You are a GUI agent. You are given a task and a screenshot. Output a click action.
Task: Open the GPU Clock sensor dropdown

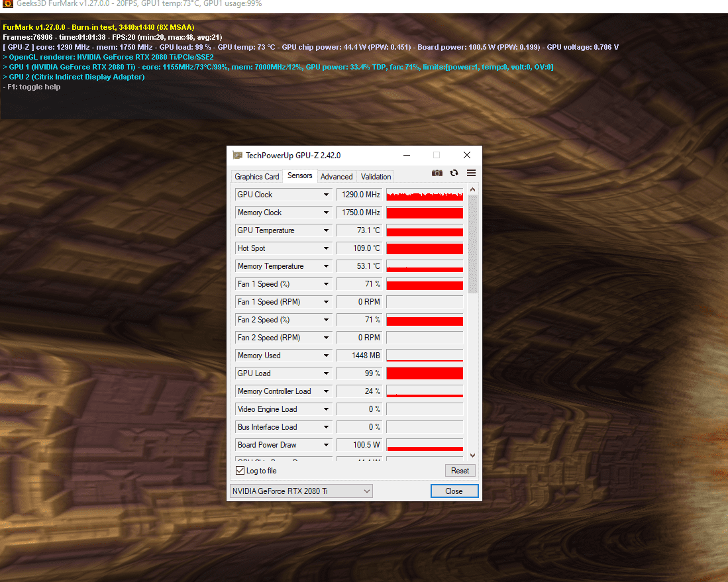coord(327,195)
